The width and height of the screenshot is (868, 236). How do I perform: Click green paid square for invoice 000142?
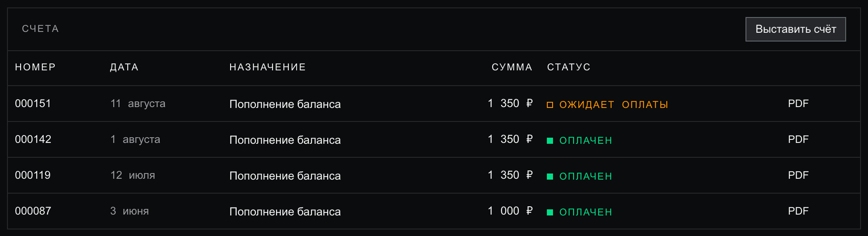pyautogui.click(x=550, y=141)
